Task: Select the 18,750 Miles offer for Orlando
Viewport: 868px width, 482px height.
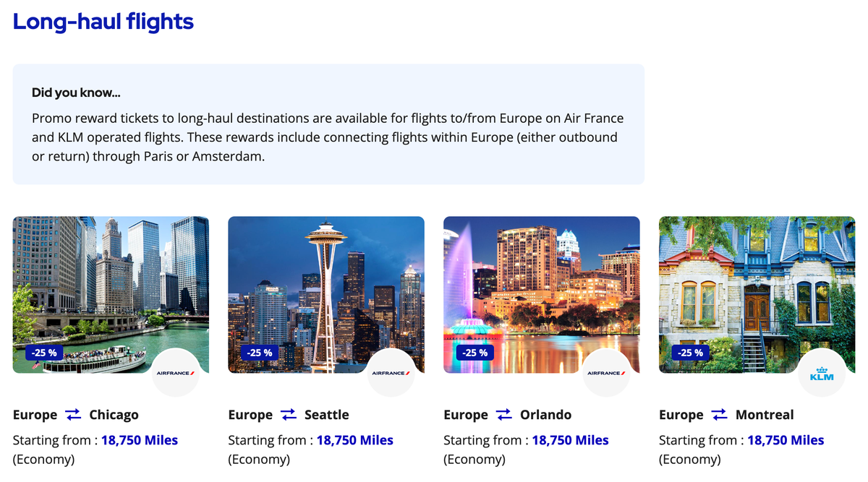Action: point(570,440)
